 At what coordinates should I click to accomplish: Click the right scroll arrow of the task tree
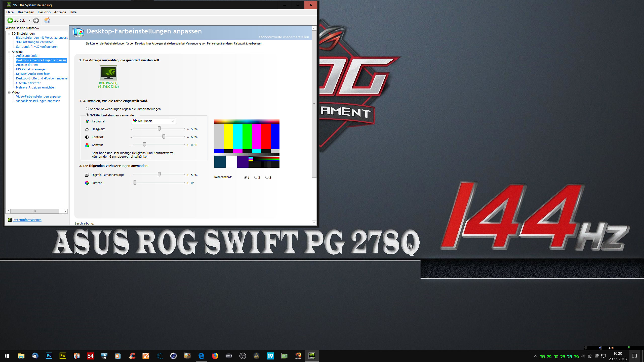pyautogui.click(x=65, y=211)
